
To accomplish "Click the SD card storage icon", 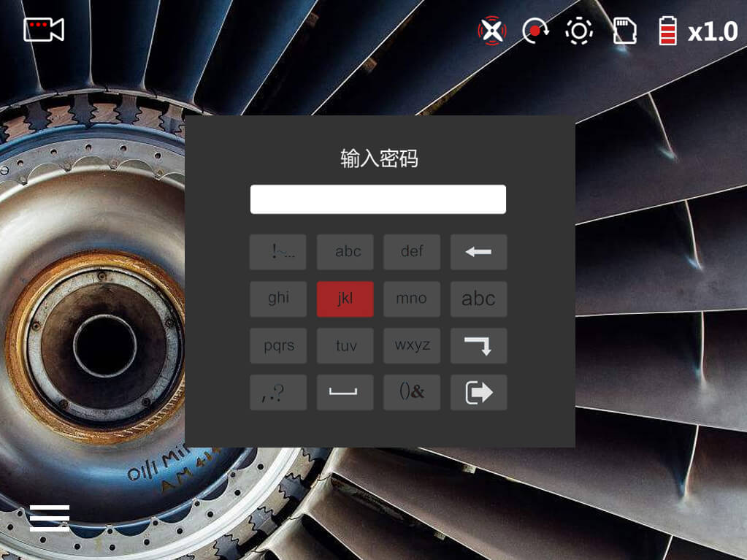I will point(624,31).
